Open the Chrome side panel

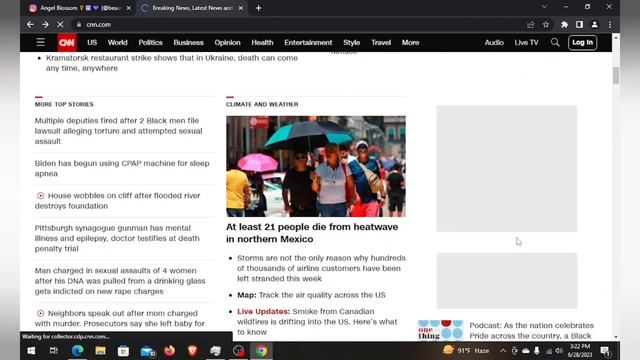[x=580, y=24]
